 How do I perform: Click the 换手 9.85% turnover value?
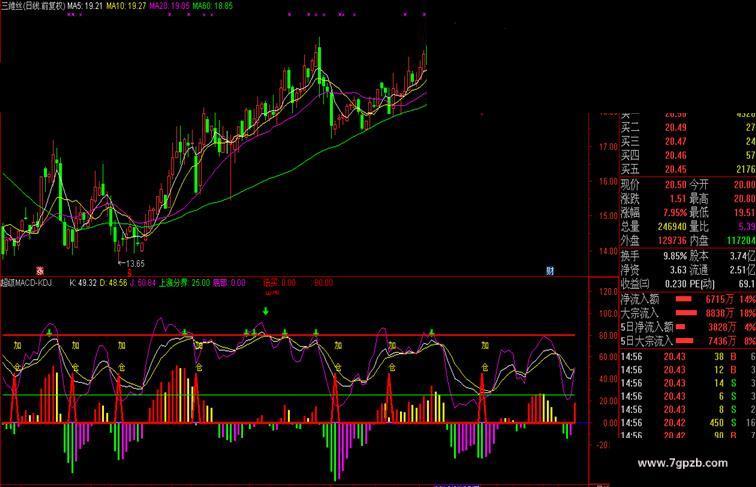[675, 256]
